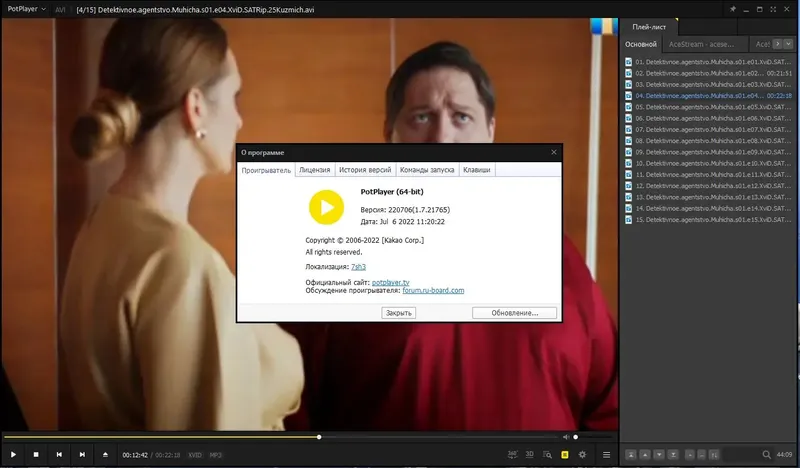Select playlist item 12 e12

(709, 186)
